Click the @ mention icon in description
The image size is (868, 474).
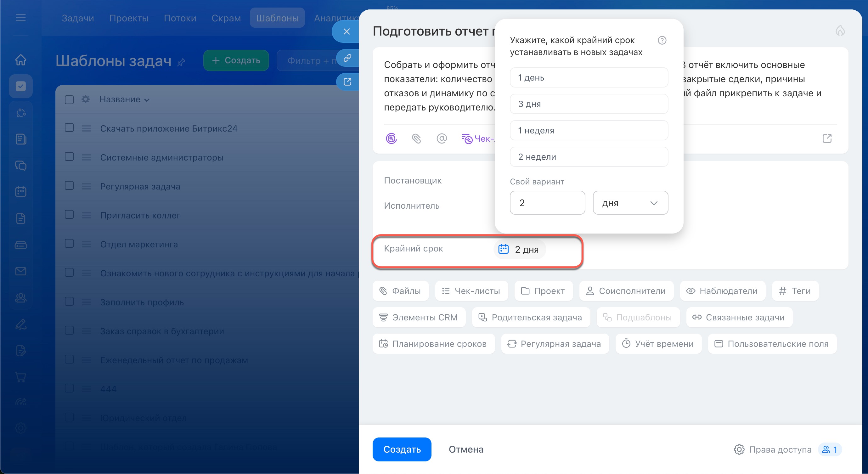pyautogui.click(x=442, y=138)
